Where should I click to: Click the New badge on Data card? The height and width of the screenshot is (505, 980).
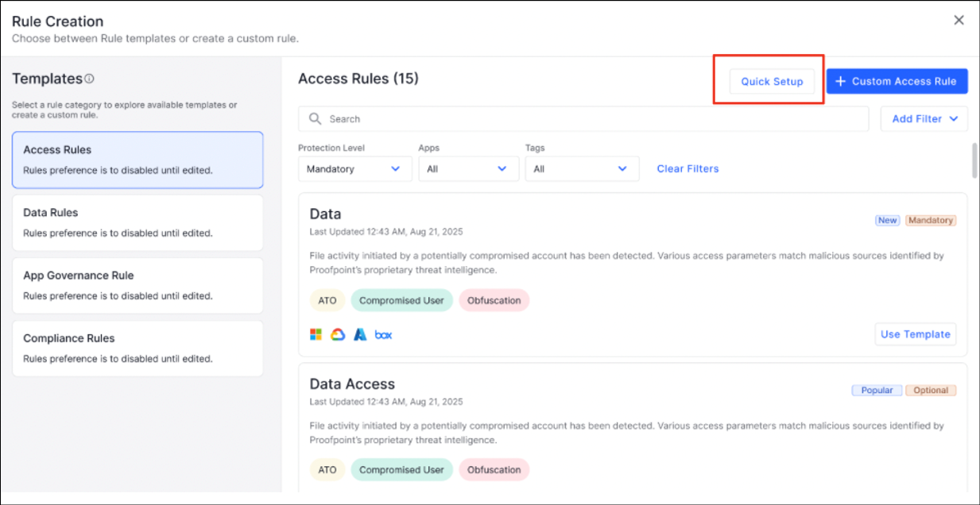887,220
